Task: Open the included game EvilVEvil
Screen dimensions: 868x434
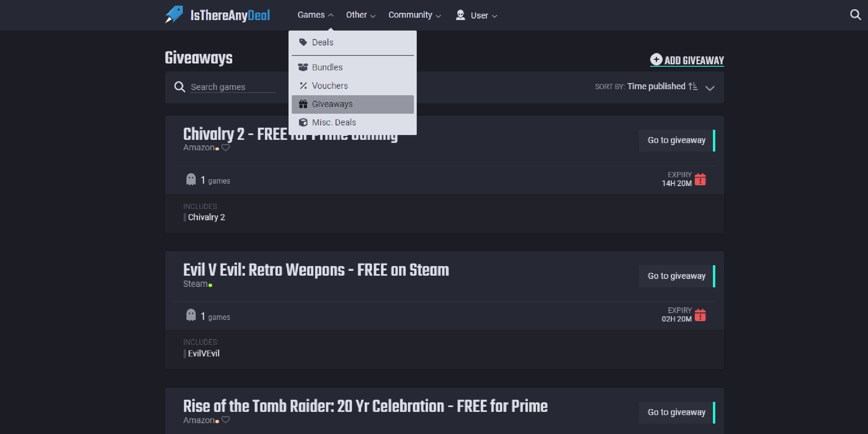Action: (x=204, y=354)
